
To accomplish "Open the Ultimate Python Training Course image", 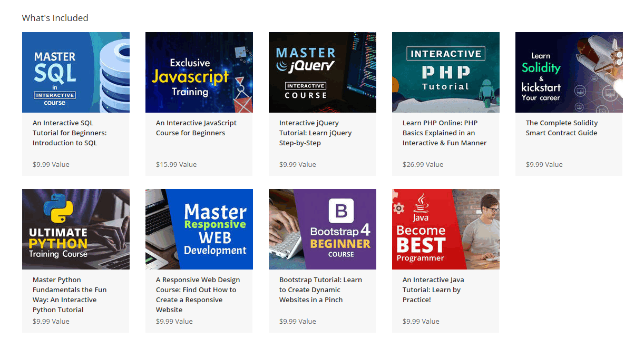I will [x=75, y=229].
